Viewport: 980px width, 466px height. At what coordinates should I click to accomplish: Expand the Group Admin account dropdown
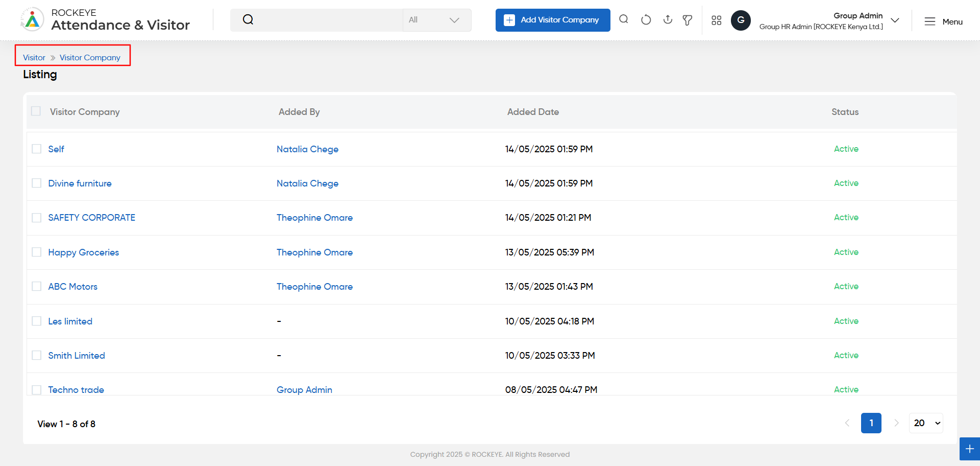click(x=895, y=20)
